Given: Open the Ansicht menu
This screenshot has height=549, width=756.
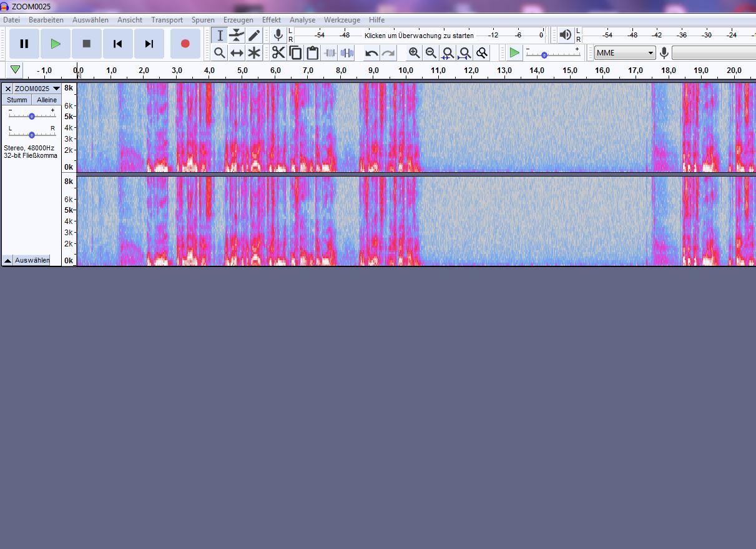Looking at the screenshot, I should [130, 20].
